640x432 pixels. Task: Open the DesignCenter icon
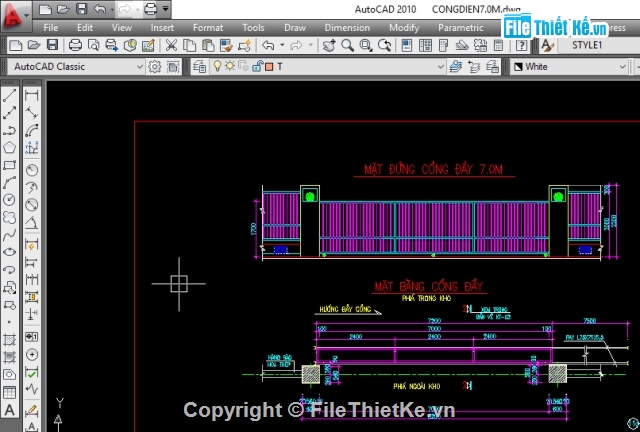pos(425,45)
